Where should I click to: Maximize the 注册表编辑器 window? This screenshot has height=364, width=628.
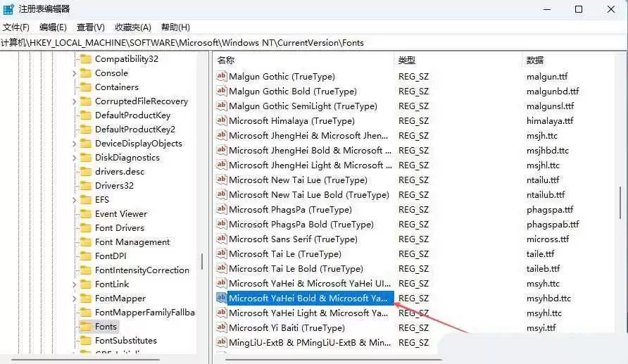579,9
